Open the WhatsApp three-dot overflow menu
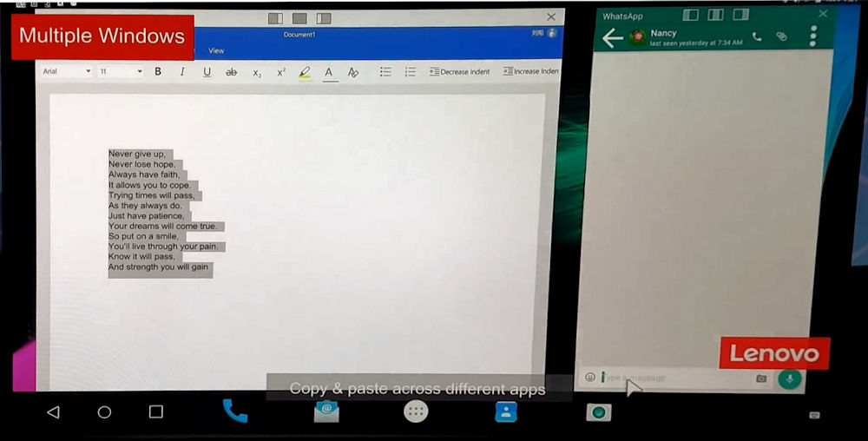The width and height of the screenshot is (868, 441). tap(813, 36)
